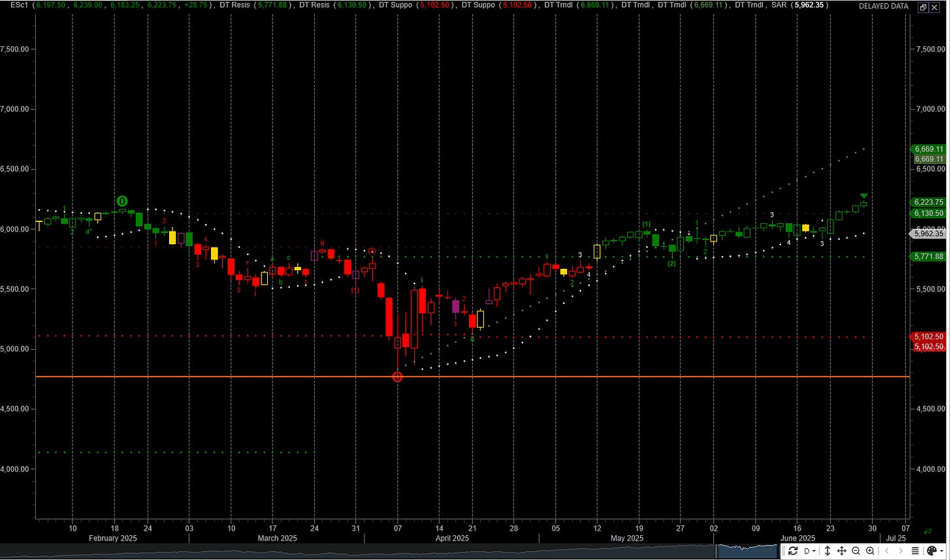Select the DT Resis 6,130.50 header label
The width and height of the screenshot is (951, 560).
click(x=335, y=5)
